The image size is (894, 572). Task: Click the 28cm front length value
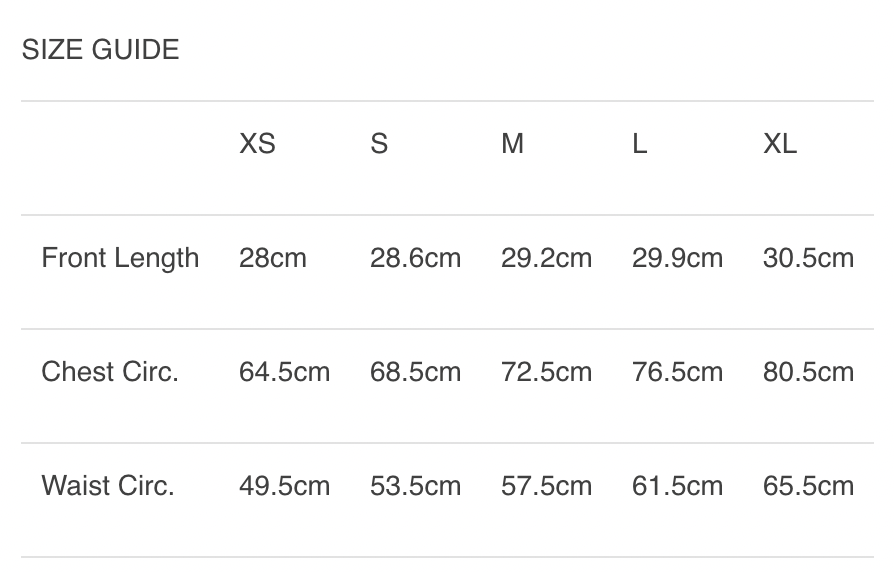point(273,258)
